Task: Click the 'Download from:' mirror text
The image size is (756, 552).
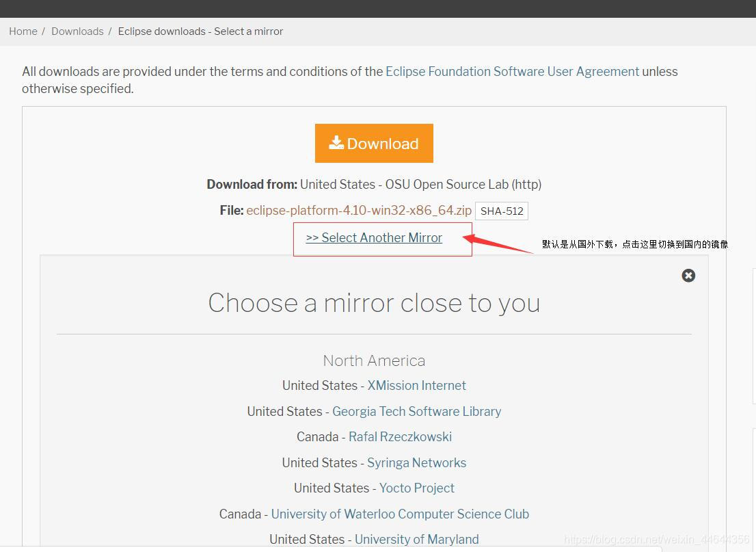Action: [374, 184]
